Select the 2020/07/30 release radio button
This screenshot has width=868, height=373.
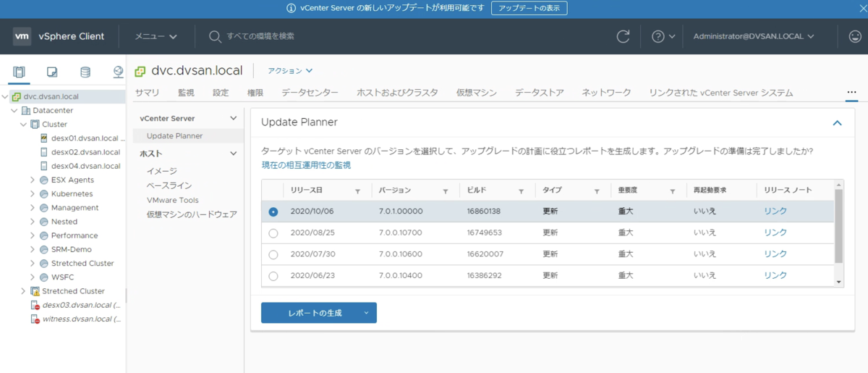point(273,255)
